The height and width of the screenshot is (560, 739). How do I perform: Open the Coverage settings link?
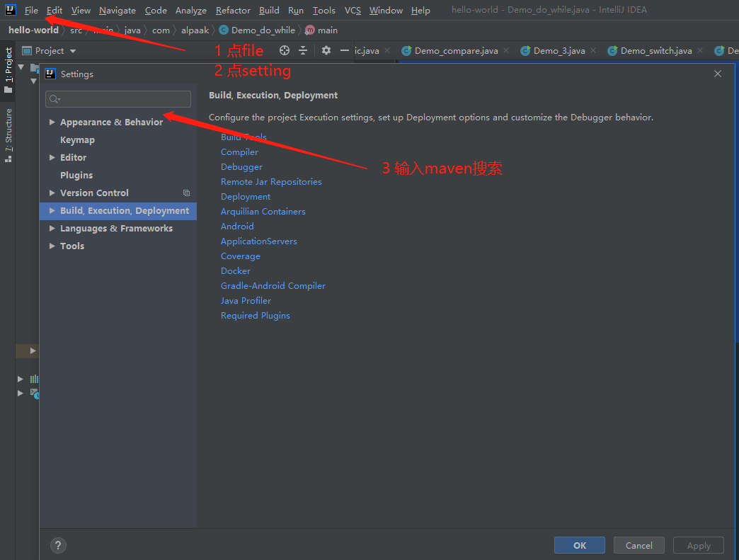241,256
